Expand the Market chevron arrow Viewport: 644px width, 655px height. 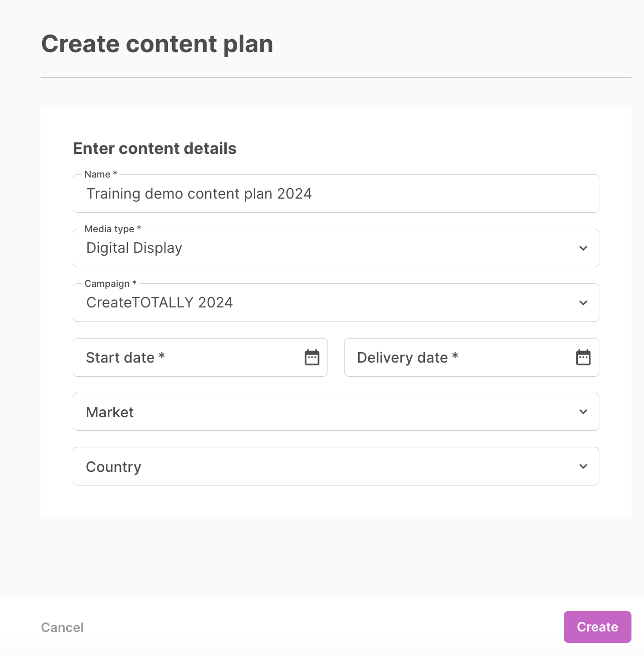point(583,412)
